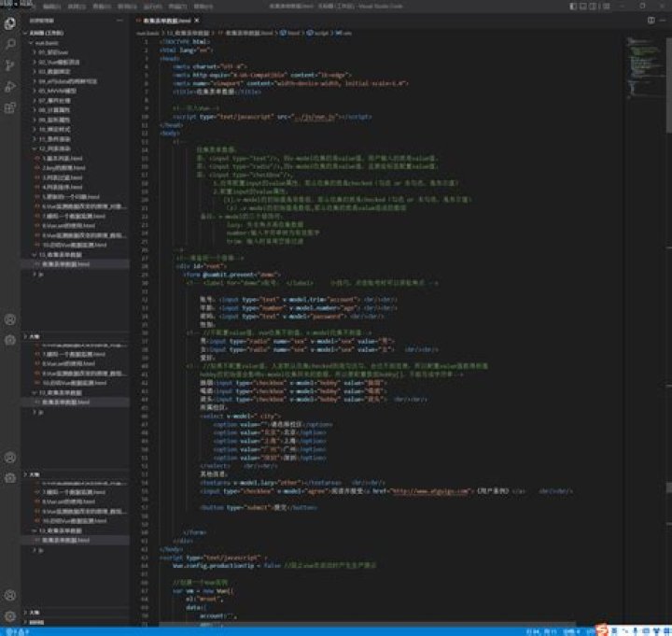Open the View menu (查看)
The height and width of the screenshot is (636, 672).
(102, 7)
